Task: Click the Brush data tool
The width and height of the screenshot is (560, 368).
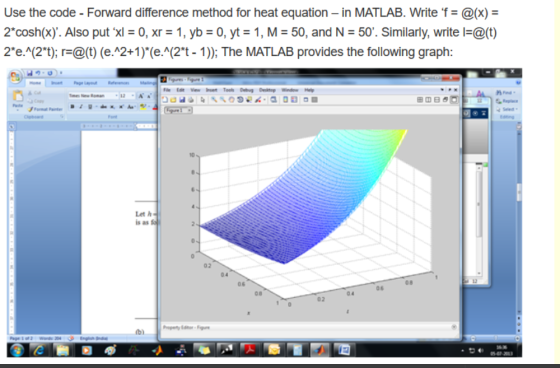Action: pyautogui.click(x=258, y=100)
